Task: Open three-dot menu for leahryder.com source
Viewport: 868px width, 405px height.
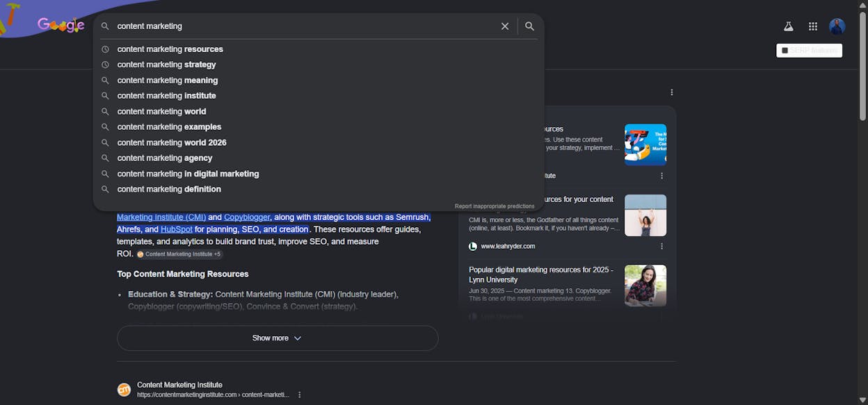Action: click(661, 246)
